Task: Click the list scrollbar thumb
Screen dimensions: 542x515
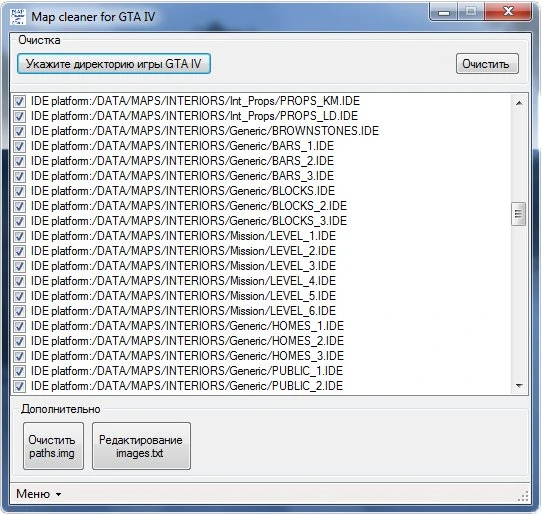Action: [x=518, y=214]
